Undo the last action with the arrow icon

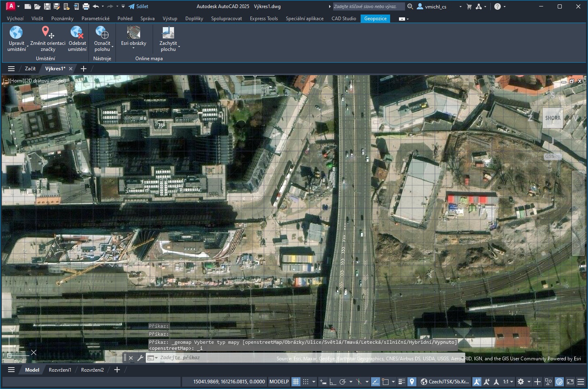(x=96, y=6)
